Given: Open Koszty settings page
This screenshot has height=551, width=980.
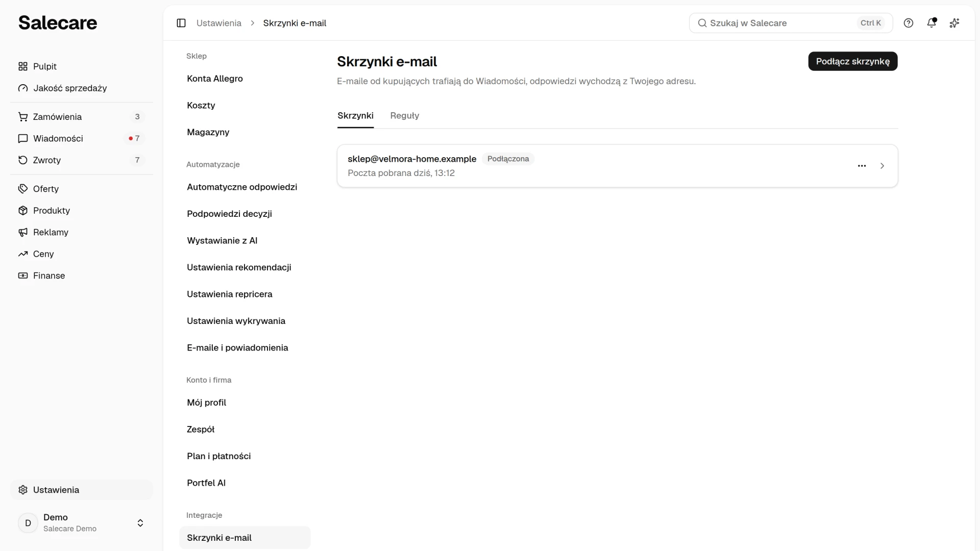Looking at the screenshot, I should 245,106.
